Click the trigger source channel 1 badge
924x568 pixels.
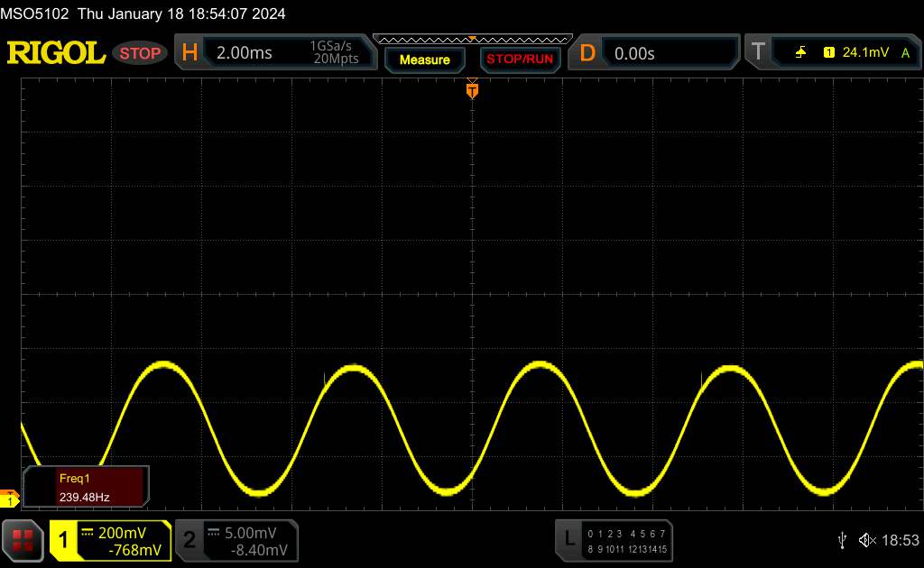[828, 52]
